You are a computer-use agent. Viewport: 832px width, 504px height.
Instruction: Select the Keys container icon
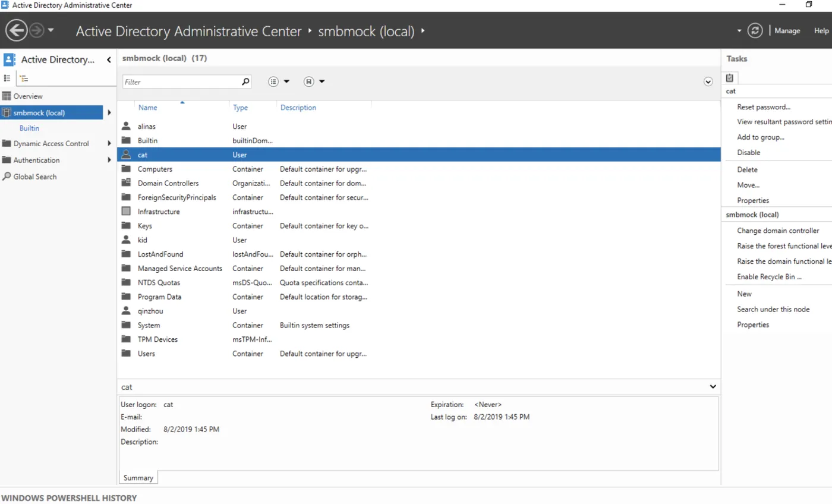tap(125, 226)
